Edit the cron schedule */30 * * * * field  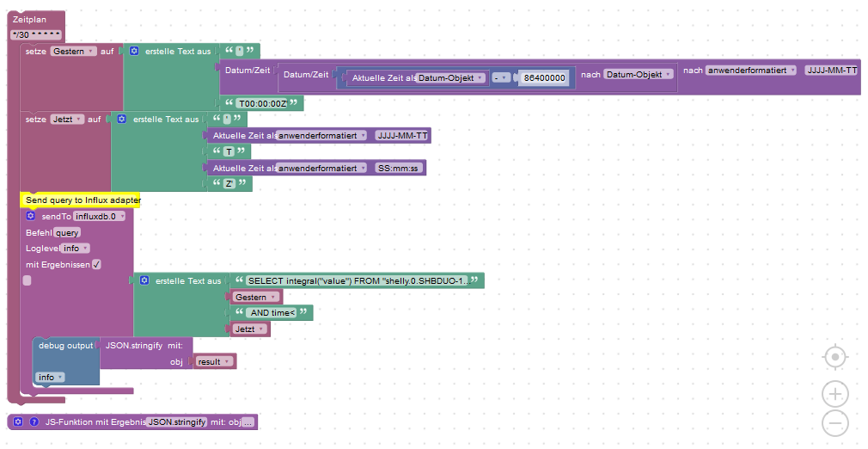click(36, 34)
